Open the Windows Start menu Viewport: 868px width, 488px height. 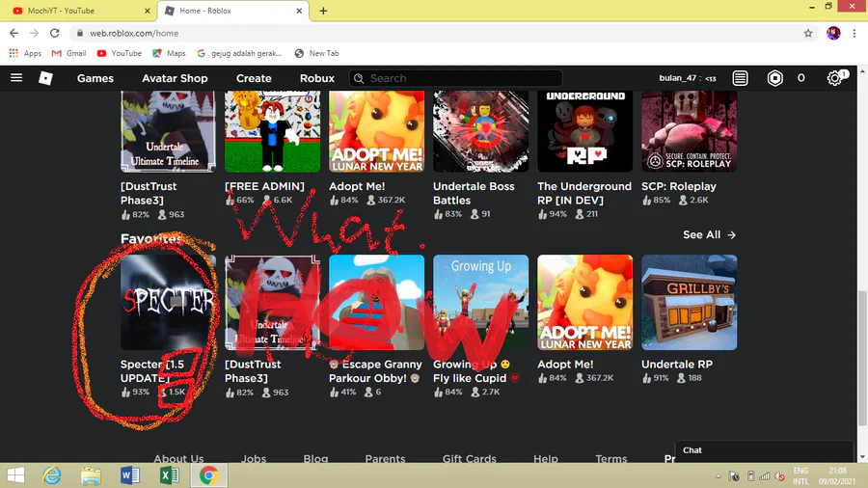[16, 475]
